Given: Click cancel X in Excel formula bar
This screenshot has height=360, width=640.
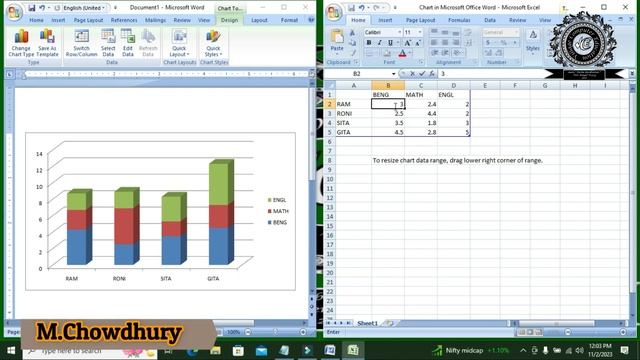Looking at the screenshot, I should [x=412, y=73].
